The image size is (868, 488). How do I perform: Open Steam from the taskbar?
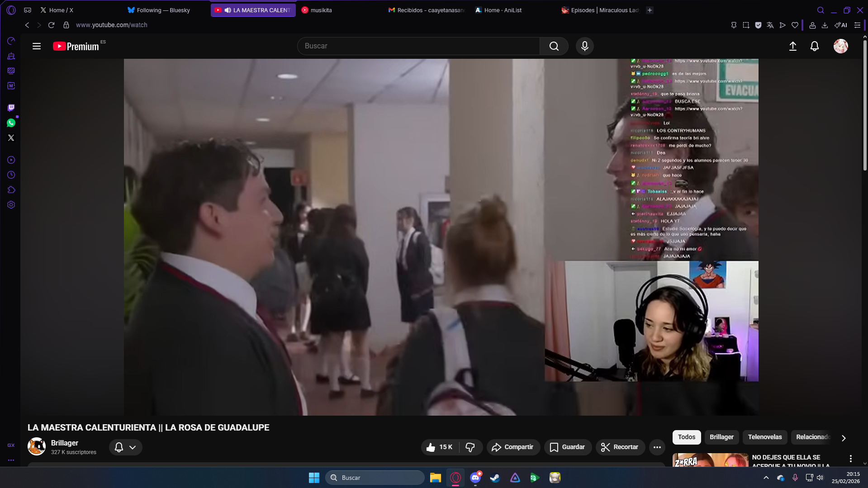point(495,478)
